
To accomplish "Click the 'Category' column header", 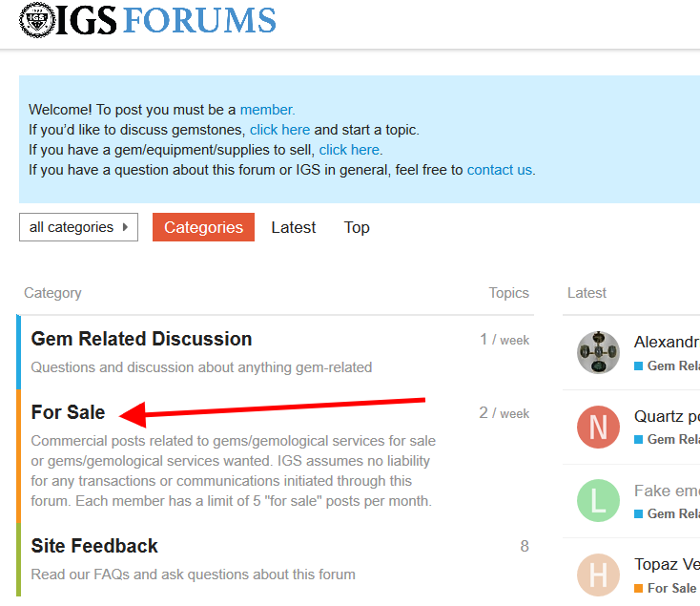I will tap(52, 293).
